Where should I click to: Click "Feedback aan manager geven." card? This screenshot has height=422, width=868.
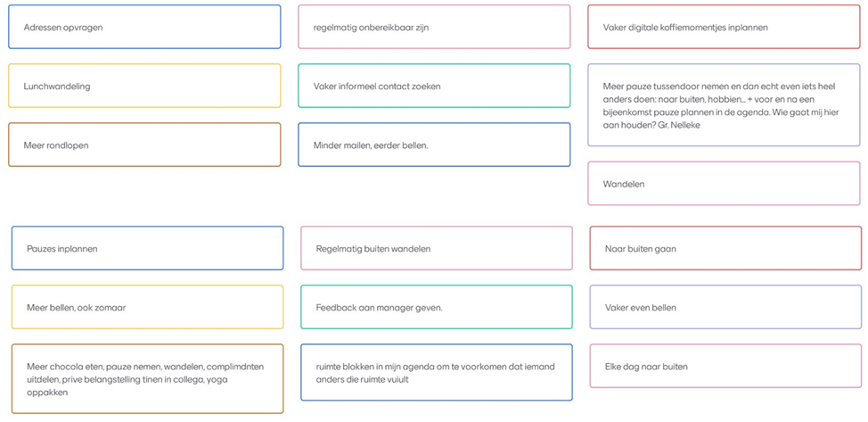point(437,308)
